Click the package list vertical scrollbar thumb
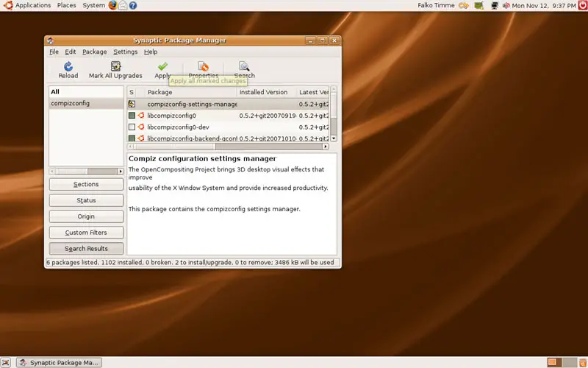Image resolution: width=588 pixels, height=368 pixels. click(x=334, y=106)
